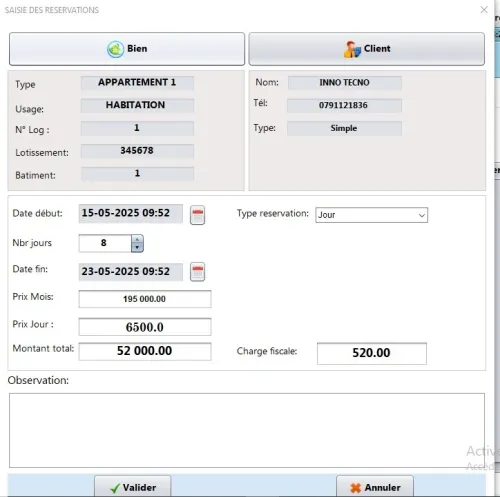Screen dimensions: 500x497
Task: Open calendar picker for Date début
Action: point(197,215)
